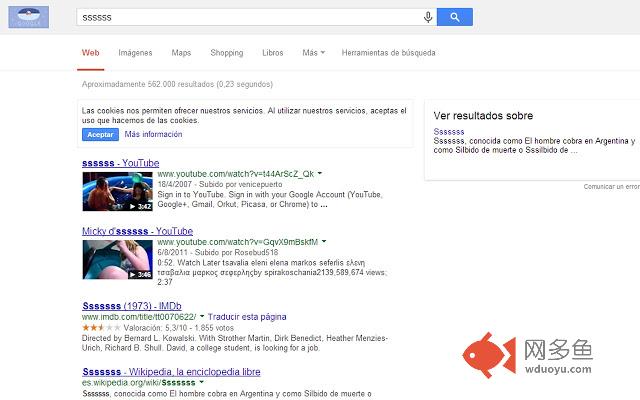Click Comunicar un error link

point(611,187)
